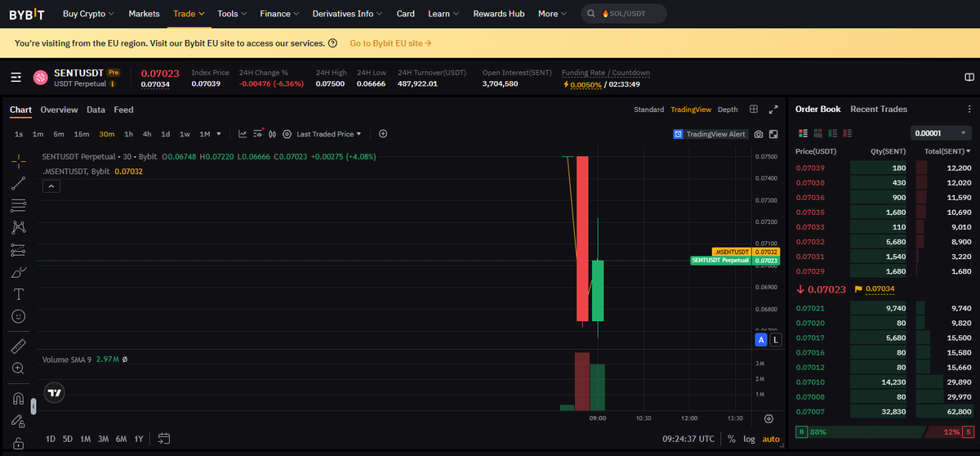This screenshot has width=980, height=456.
Task: Activate the zoom in tool
Action: [x=18, y=368]
